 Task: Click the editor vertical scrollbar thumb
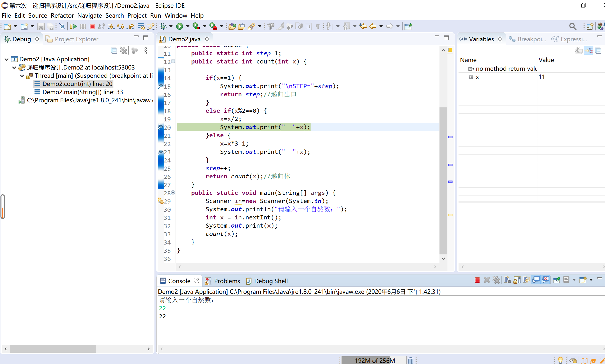[x=443, y=181]
